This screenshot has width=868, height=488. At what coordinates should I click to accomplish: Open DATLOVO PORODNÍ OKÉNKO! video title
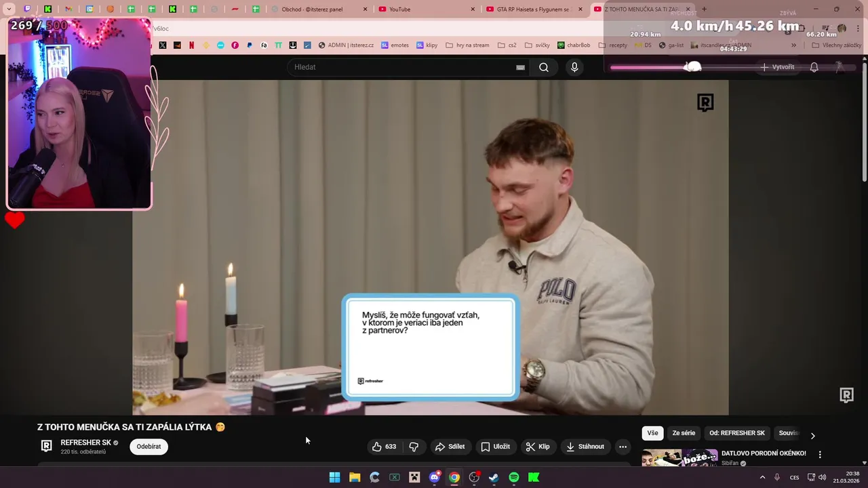pos(764,453)
